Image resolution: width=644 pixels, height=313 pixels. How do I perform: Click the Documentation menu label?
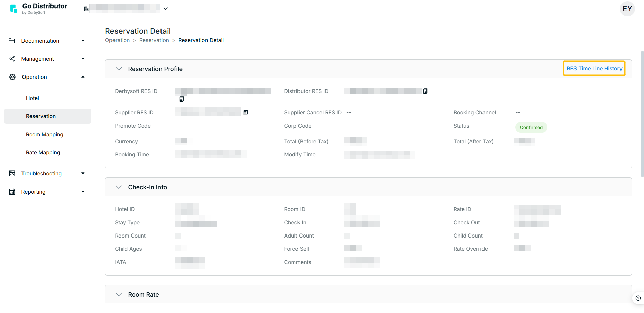[x=40, y=41]
